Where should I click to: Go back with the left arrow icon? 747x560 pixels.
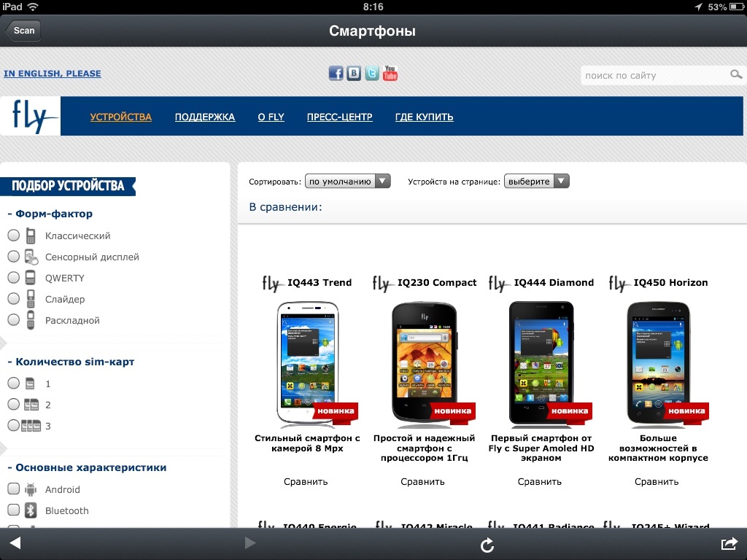coord(15,542)
